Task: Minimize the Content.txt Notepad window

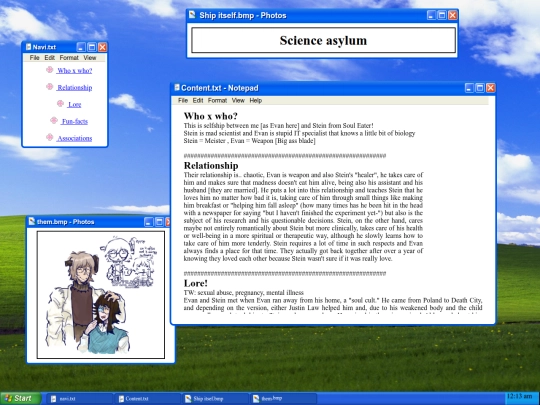Action: (469, 88)
